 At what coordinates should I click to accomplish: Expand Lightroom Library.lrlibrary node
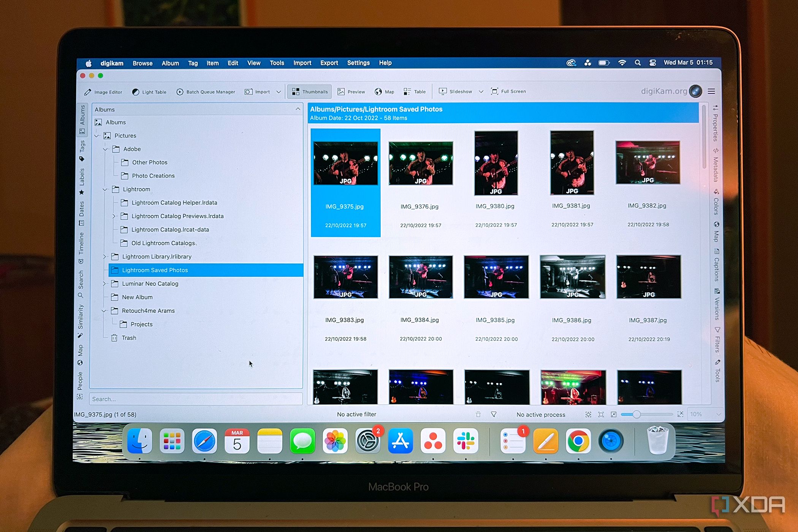click(x=105, y=257)
